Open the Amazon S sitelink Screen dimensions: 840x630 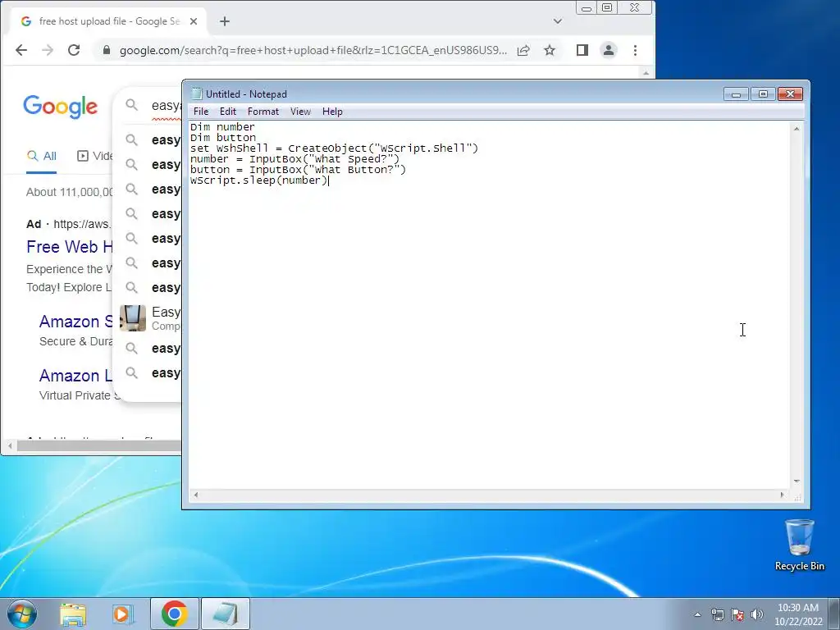[76, 322]
